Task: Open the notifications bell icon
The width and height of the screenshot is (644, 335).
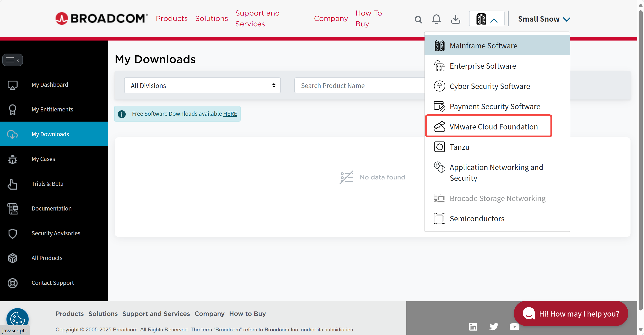Action: [436, 19]
